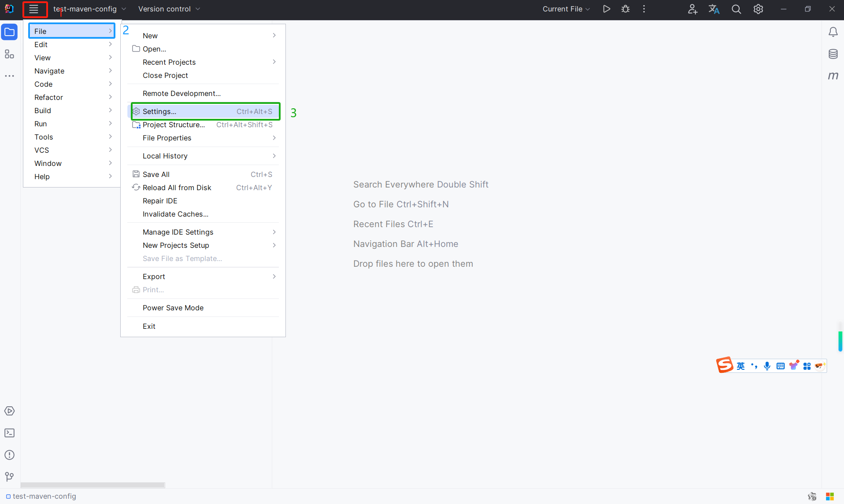Switch Sogou input language from English
Viewport: 844px width, 504px height.
pyautogui.click(x=741, y=365)
